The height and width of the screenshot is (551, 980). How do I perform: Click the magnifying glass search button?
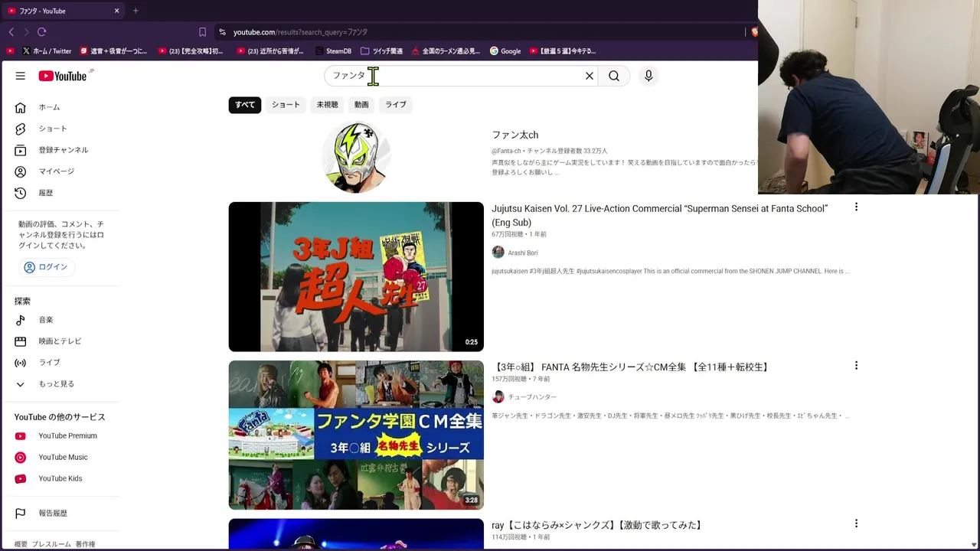coord(614,76)
